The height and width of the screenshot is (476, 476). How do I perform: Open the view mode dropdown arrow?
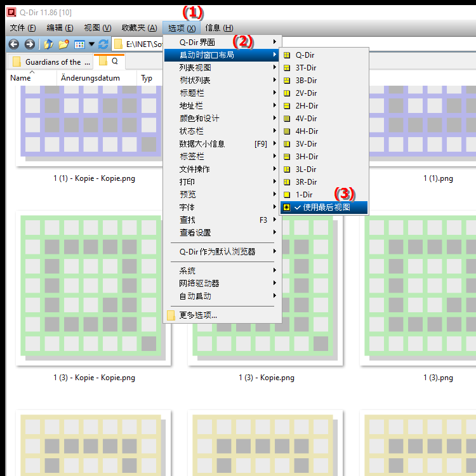91,44
